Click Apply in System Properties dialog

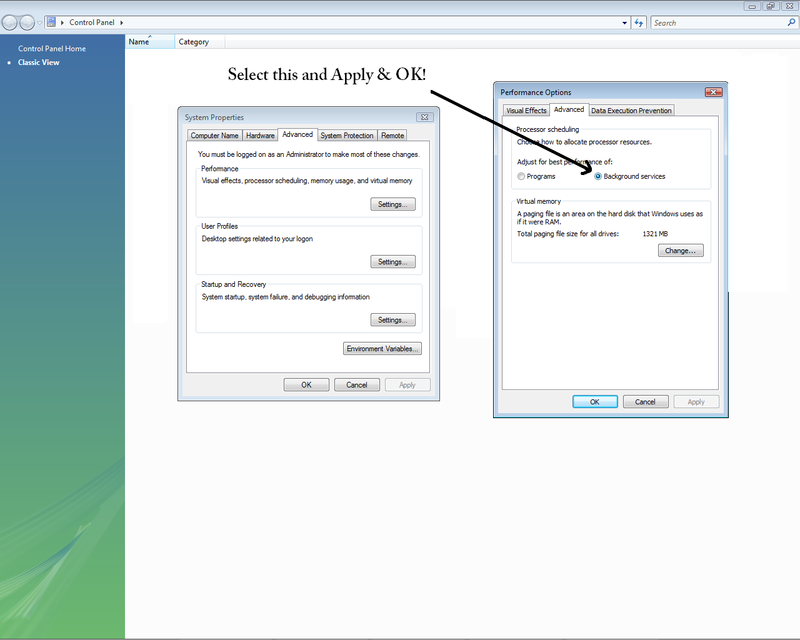pos(407,385)
